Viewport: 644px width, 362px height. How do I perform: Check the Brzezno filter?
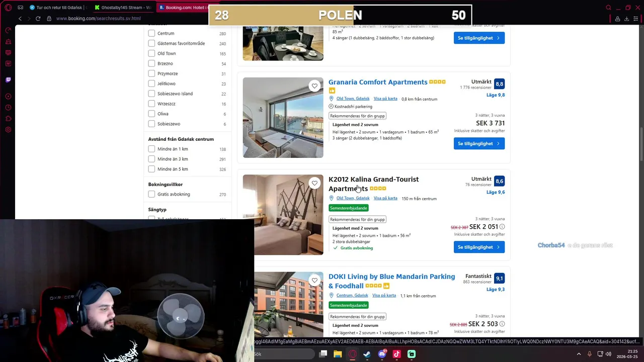pyautogui.click(x=151, y=63)
